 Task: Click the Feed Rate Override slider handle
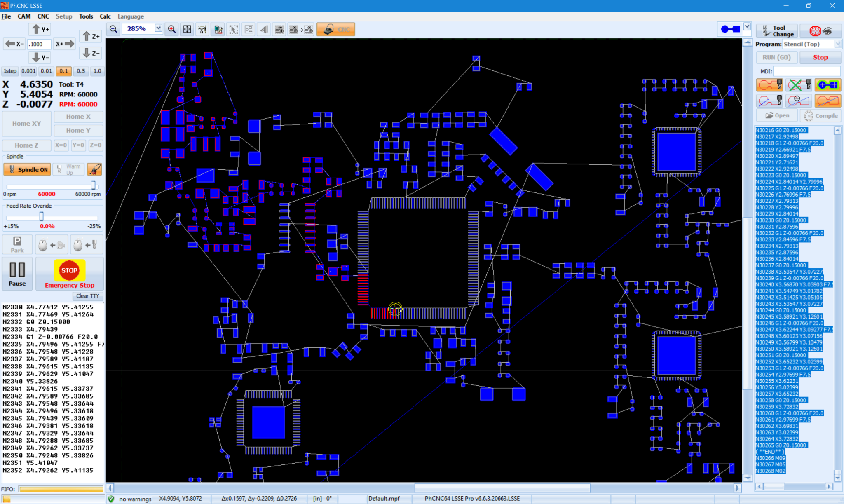point(41,216)
